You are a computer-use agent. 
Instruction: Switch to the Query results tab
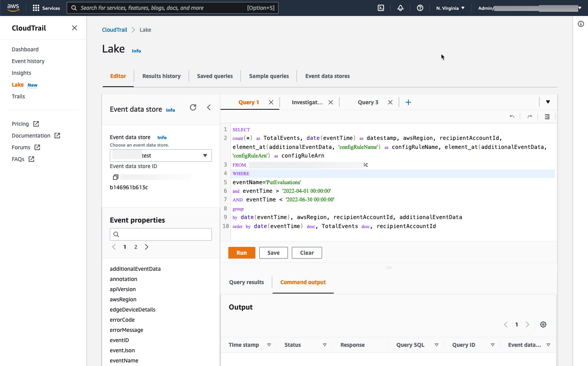tap(246, 282)
